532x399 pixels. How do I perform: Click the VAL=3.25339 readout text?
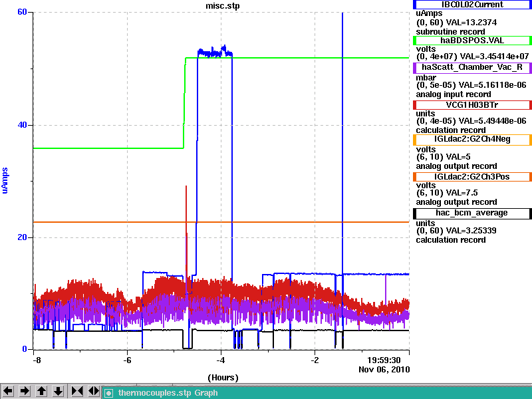click(x=471, y=231)
